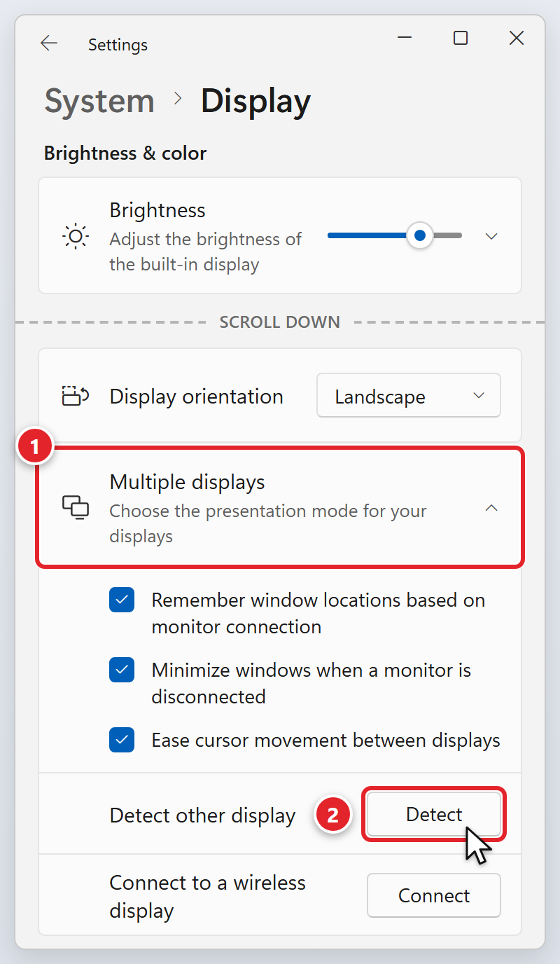Viewport: 560px width, 964px height.
Task: Adjust the Brightness slider thumb
Action: 419,235
